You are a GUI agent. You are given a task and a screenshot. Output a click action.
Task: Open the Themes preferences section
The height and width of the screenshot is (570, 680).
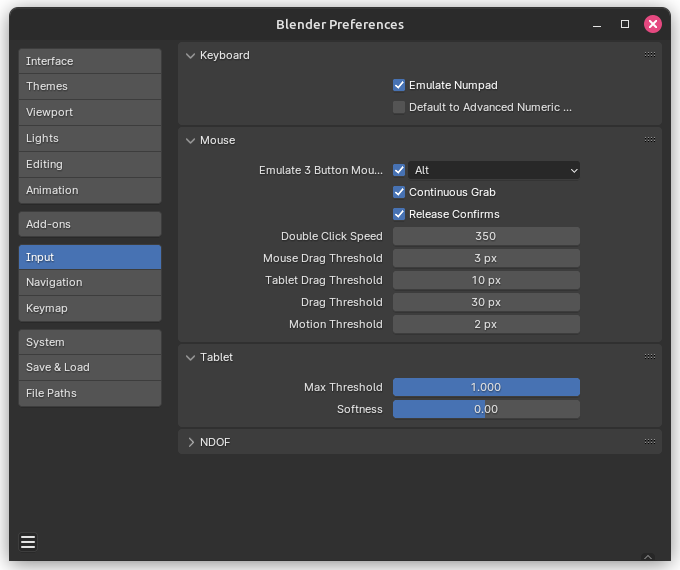pos(90,86)
